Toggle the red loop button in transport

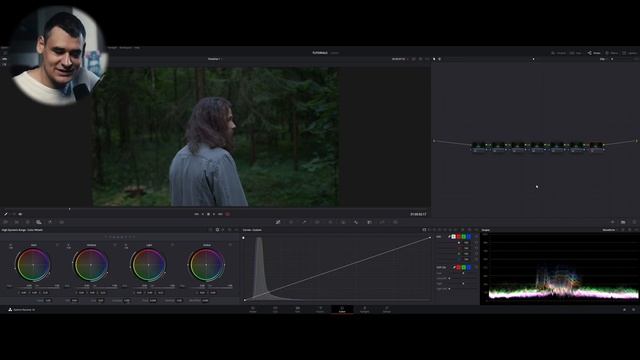coord(228,214)
